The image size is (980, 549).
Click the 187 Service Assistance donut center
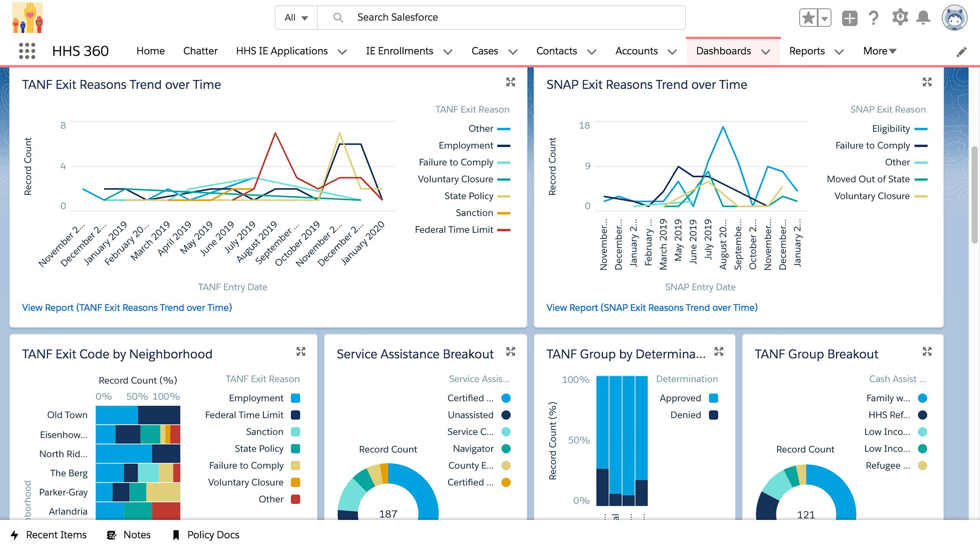click(388, 514)
